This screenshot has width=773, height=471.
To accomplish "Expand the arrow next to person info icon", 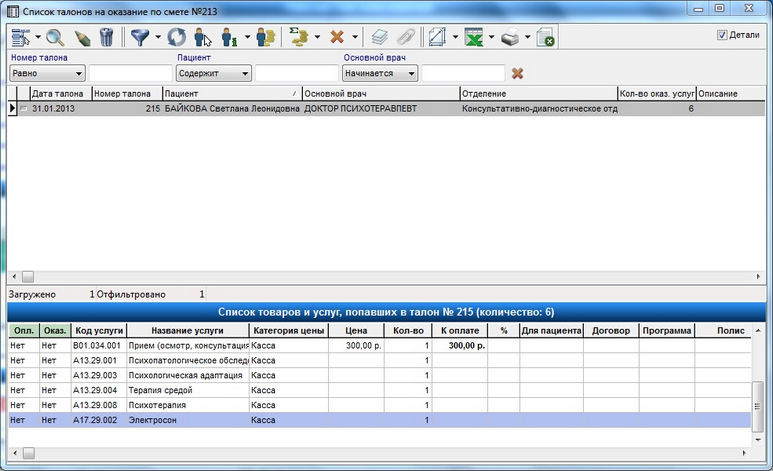I will (247, 37).
